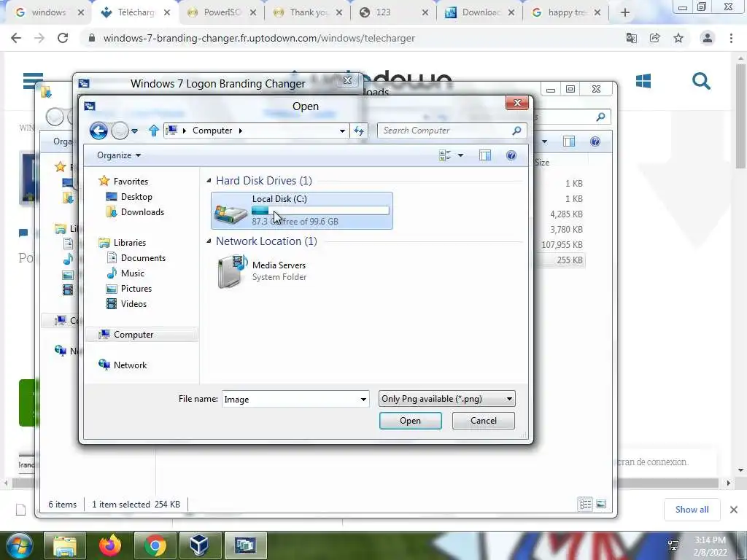
Task: Open the view options dropdown arrow
Action: [460, 155]
